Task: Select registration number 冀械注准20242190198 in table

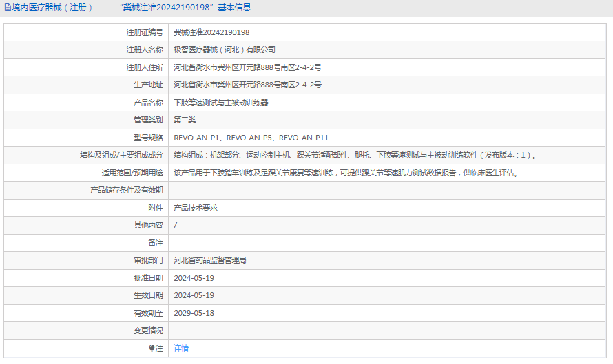Action: (x=211, y=32)
